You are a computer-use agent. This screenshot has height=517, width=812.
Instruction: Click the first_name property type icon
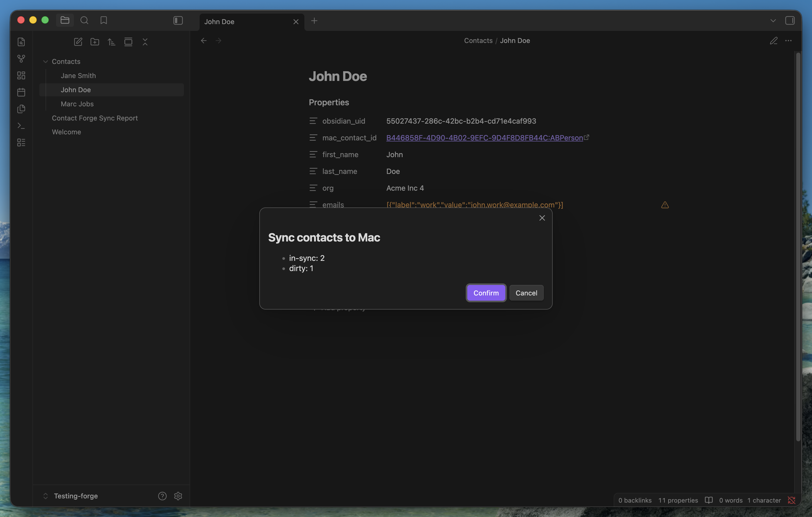click(x=313, y=155)
